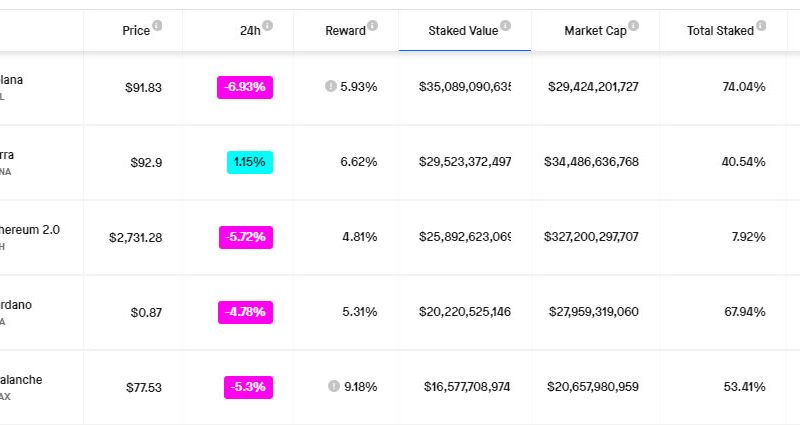Click the info icon next to Avalanche's 9.18% reward

pos(332,386)
